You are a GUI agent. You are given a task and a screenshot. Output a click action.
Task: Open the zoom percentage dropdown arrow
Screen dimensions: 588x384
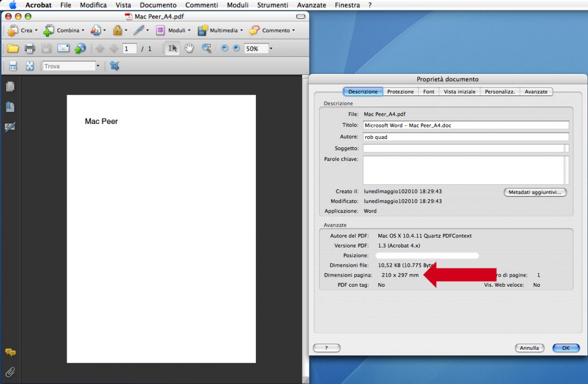pyautogui.click(x=271, y=49)
